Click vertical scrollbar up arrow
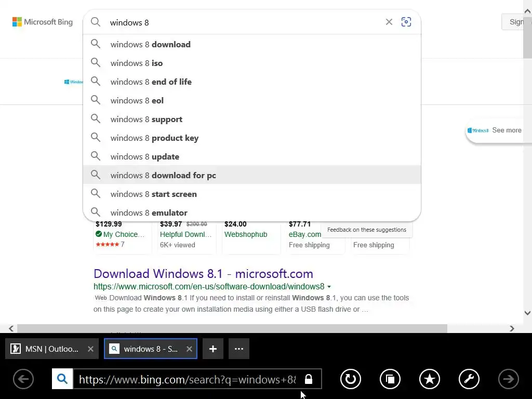Image resolution: width=532 pixels, height=399 pixels. click(x=528, y=11)
